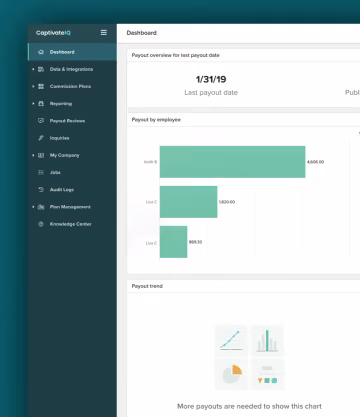Click the filter shapes placeholder thumbnail
This screenshot has height=417, width=360.
coord(267,374)
